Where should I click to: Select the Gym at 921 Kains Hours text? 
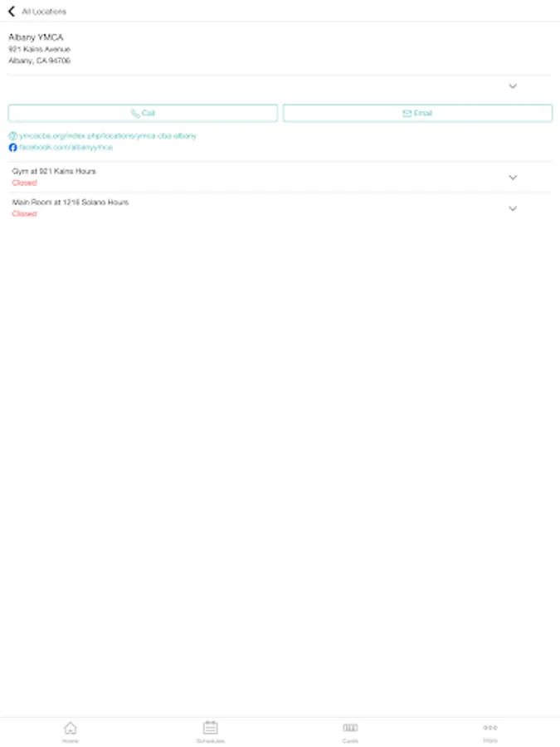coord(54,172)
